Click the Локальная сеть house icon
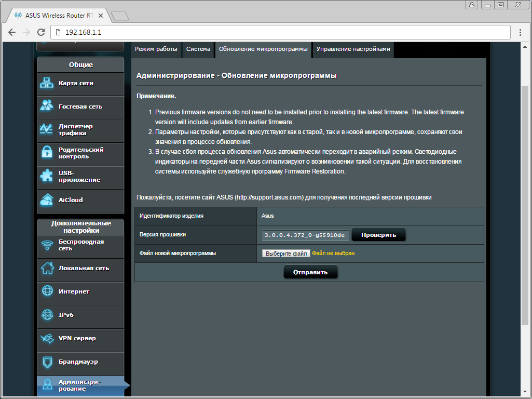The width and height of the screenshot is (532, 399). point(47,268)
